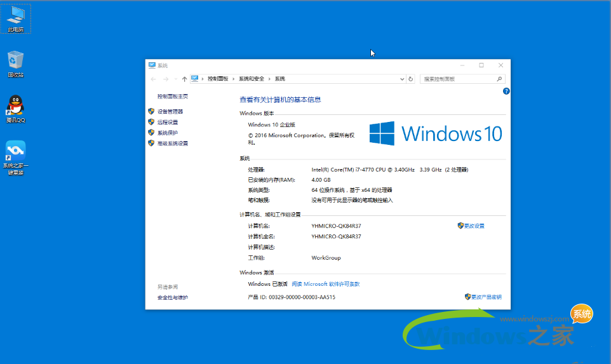Select the 腾讯QQ desktop shortcut
This screenshot has width=611, height=364.
tap(16, 109)
